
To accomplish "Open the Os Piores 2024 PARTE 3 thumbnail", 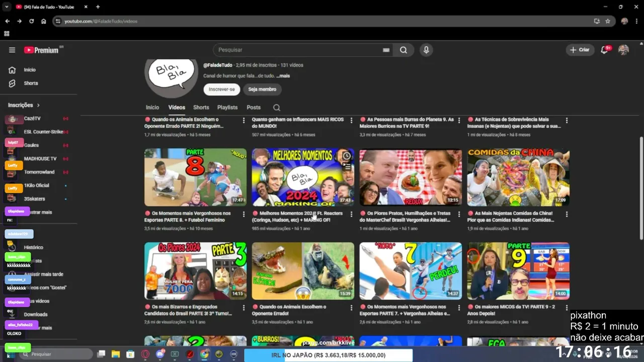I will click(195, 271).
